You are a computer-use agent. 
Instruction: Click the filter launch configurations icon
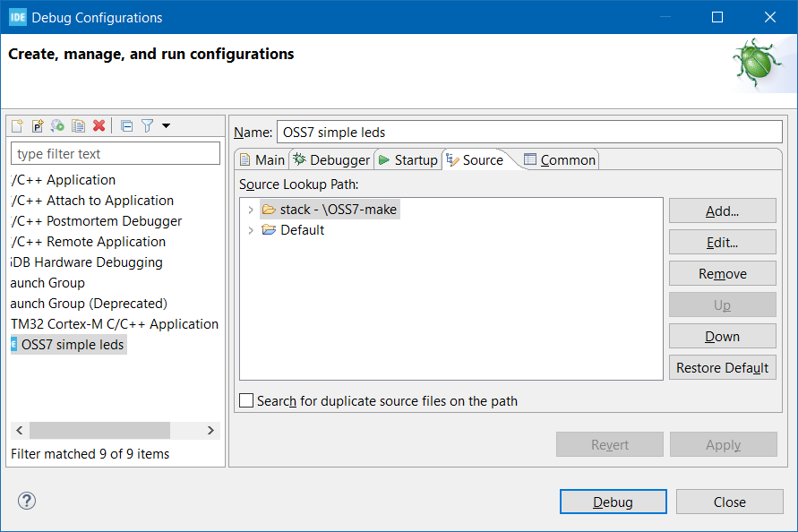pos(147,126)
